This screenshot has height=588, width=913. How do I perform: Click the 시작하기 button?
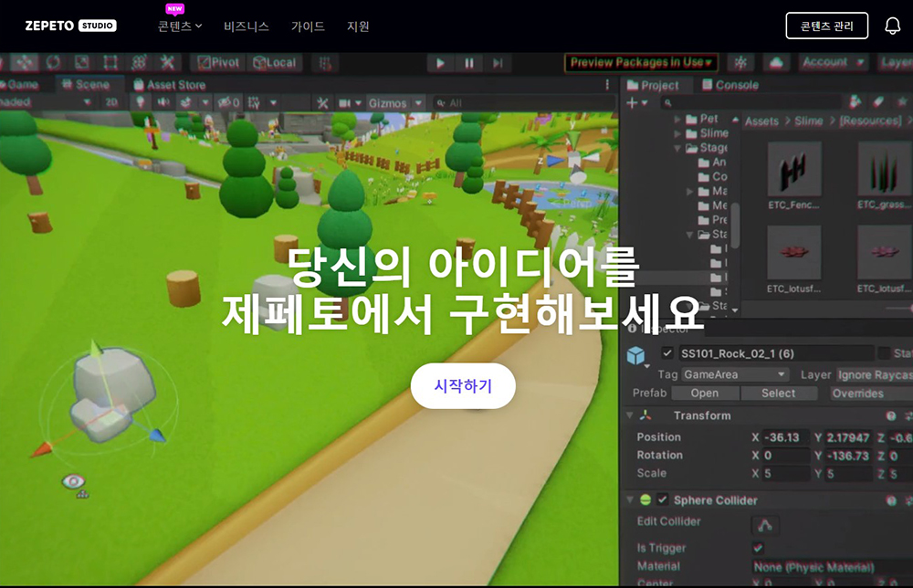pyautogui.click(x=463, y=385)
